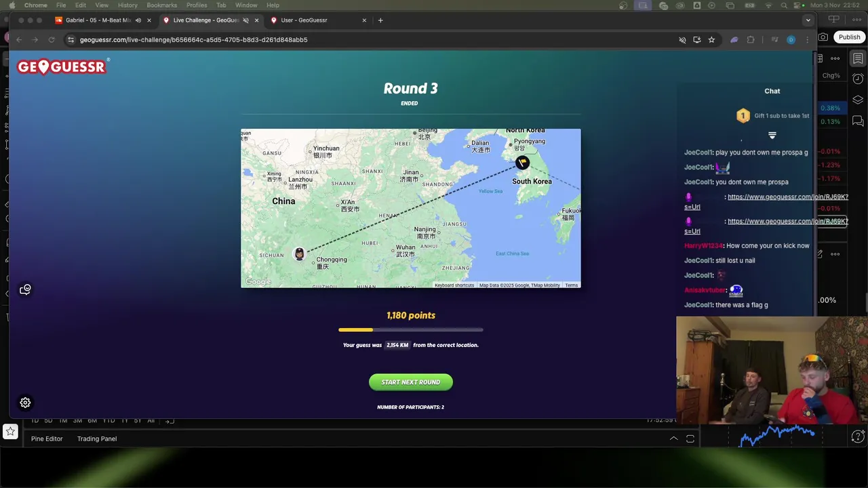This screenshot has height=488, width=868.
Task: View site information icon in address bar
Action: (71, 40)
